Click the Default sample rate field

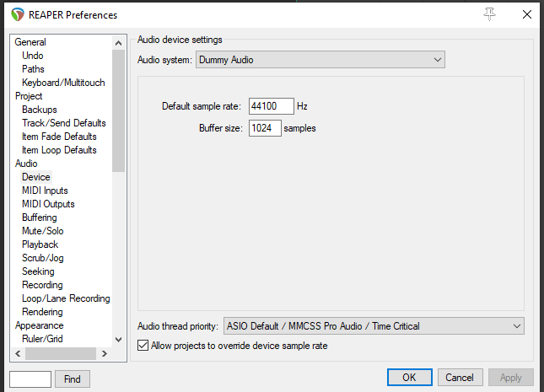click(x=271, y=106)
